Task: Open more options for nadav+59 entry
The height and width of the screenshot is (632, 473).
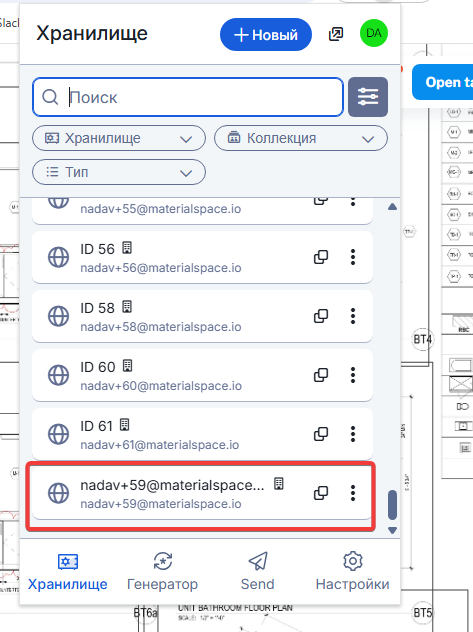Action: click(x=353, y=493)
